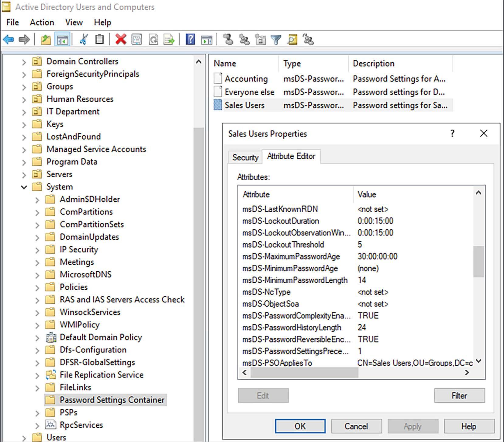Expand the Policies node
Viewport: 504px width, 442px height.
(x=37, y=287)
